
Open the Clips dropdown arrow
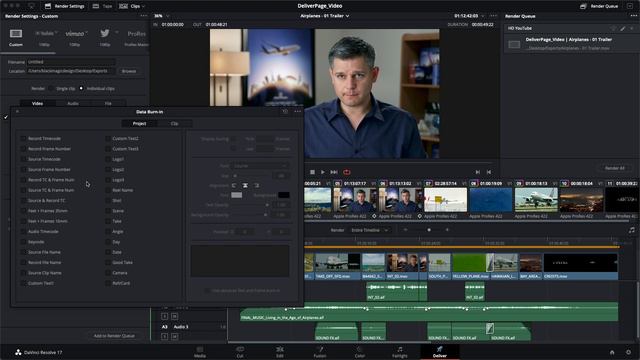click(x=143, y=7)
